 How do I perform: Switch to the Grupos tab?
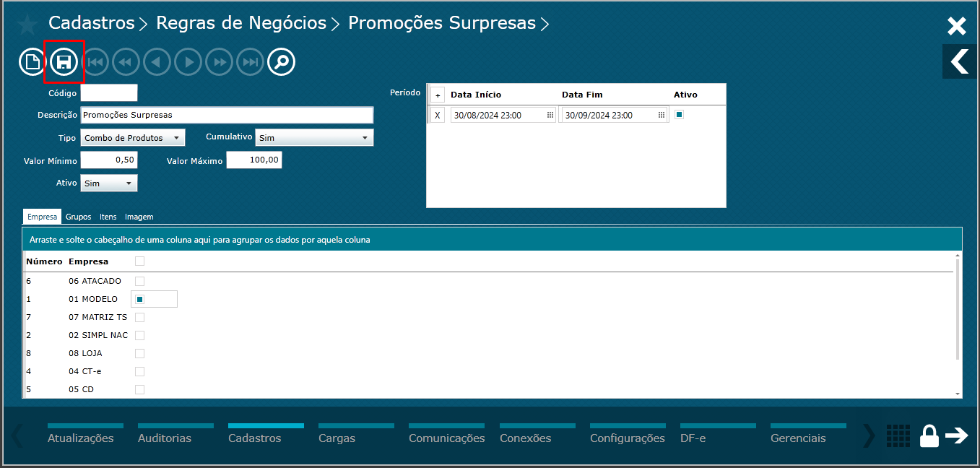pos(78,217)
